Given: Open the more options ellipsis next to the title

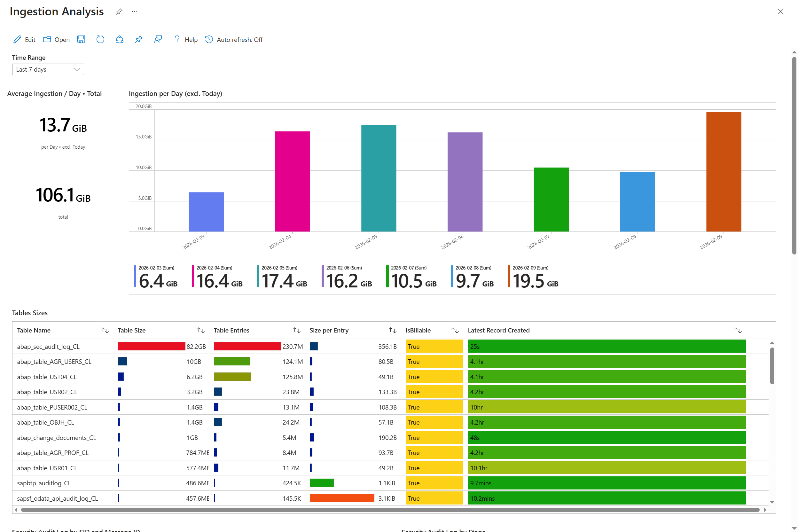Looking at the screenshot, I should coord(135,12).
